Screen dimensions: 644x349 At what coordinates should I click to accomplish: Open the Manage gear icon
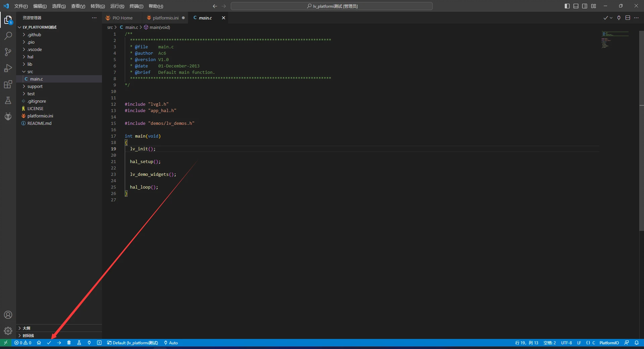tap(8, 331)
